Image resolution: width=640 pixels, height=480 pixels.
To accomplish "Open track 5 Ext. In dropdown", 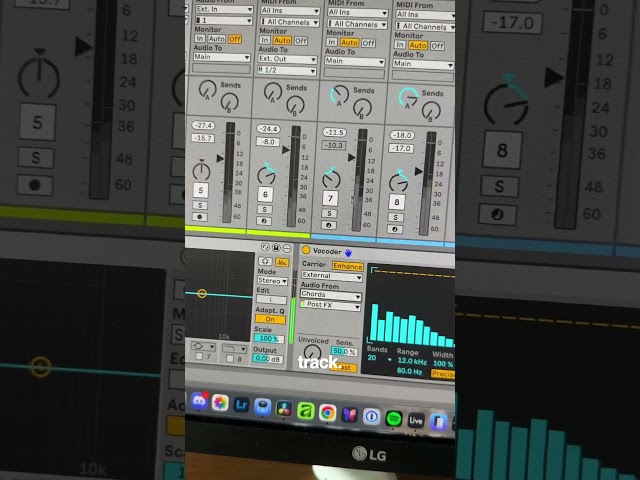I will tap(224, 9).
